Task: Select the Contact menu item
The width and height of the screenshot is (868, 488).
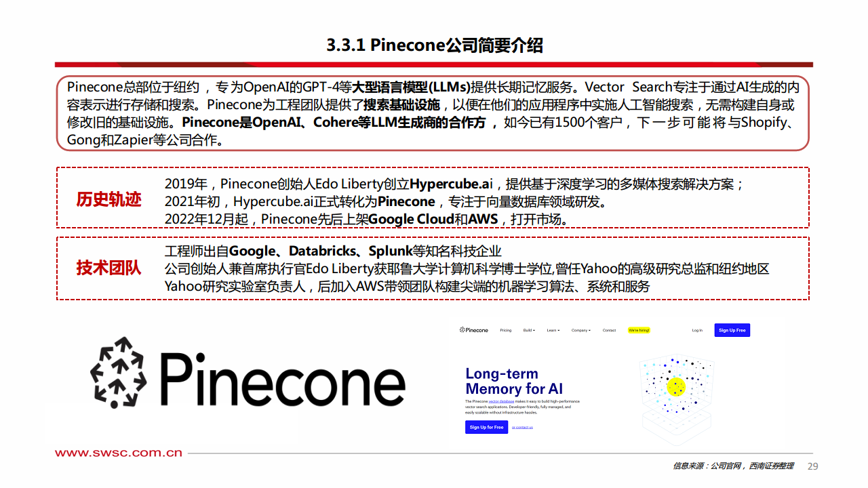Action: pos(609,330)
